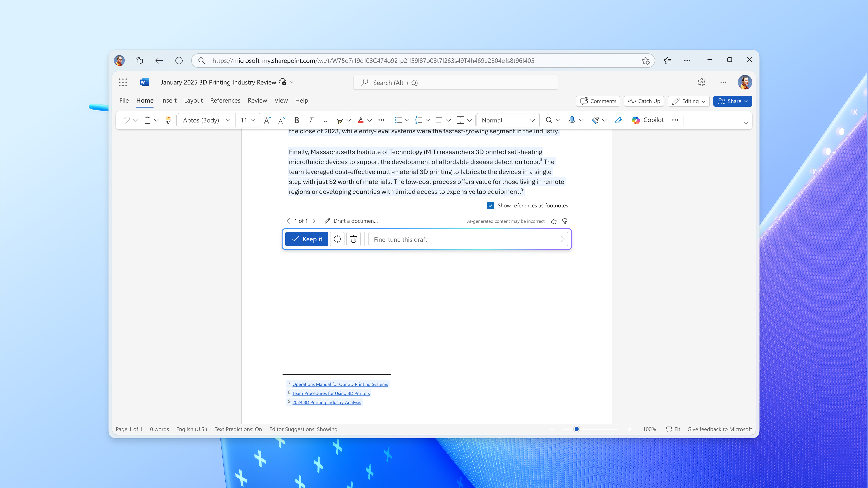Click the Format Painter icon
Viewport: 868px width, 488px height.
tap(168, 120)
